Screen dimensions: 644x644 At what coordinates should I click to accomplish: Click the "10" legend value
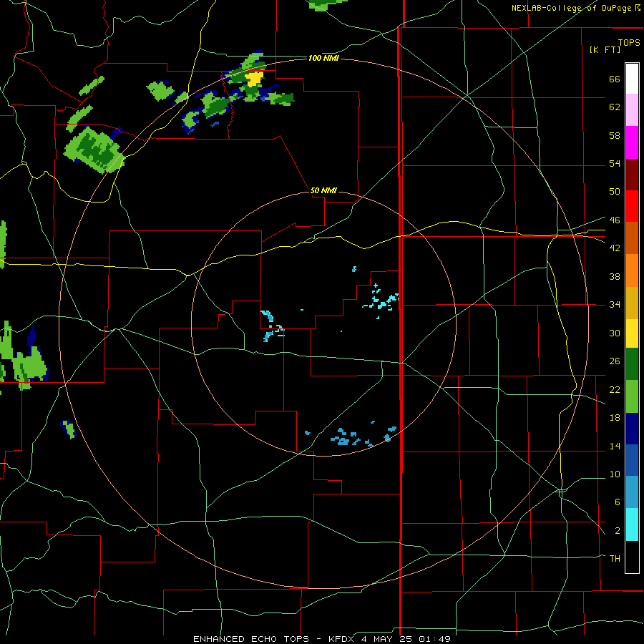click(x=615, y=474)
